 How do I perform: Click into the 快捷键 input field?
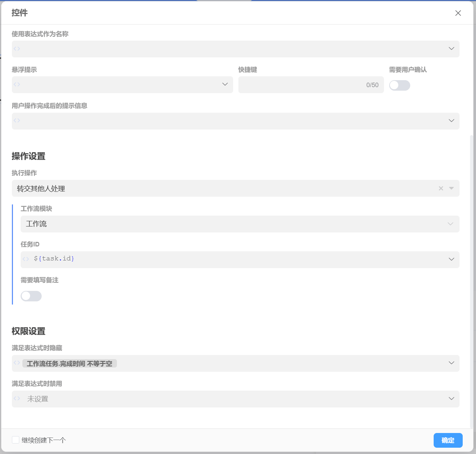[x=301, y=85]
